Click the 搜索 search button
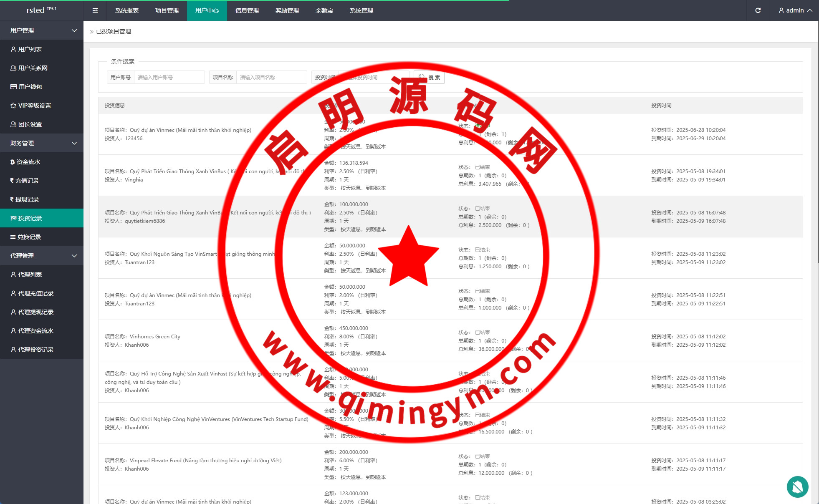819x504 pixels. (x=429, y=78)
